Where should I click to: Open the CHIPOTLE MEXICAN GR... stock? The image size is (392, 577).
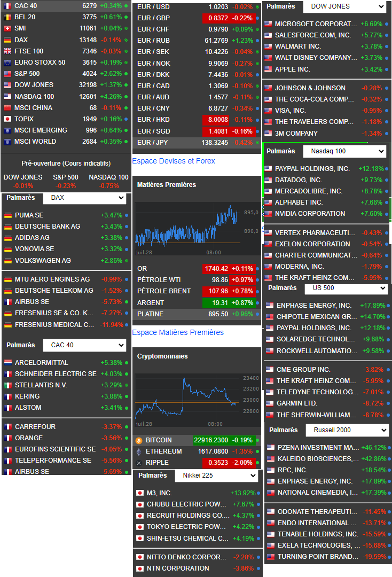pyautogui.click(x=317, y=317)
